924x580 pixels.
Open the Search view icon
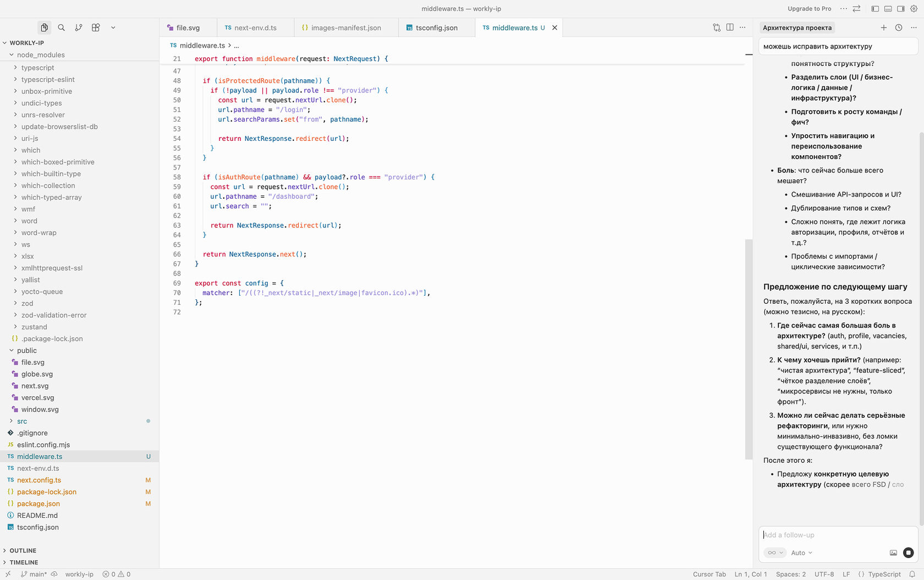pyautogui.click(x=62, y=28)
